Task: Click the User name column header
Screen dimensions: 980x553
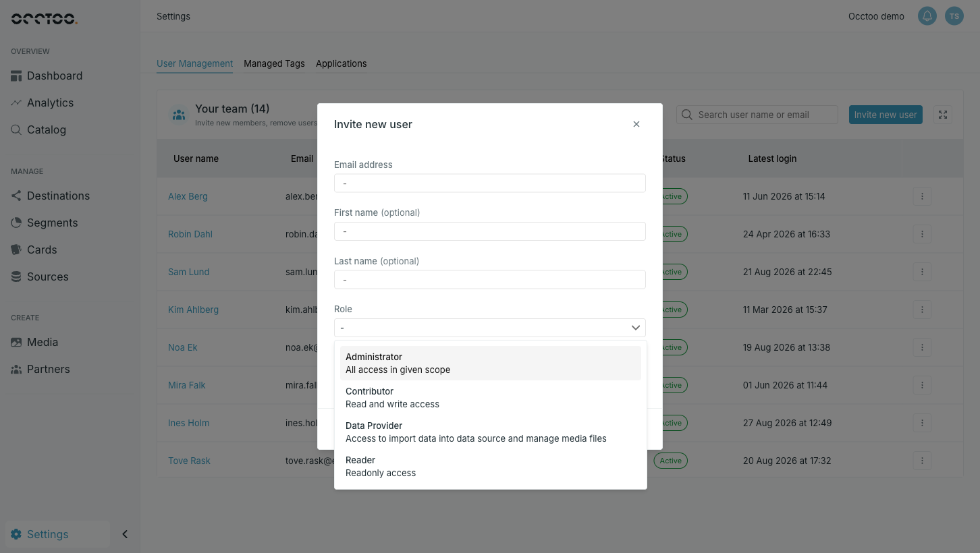Action: (x=196, y=158)
